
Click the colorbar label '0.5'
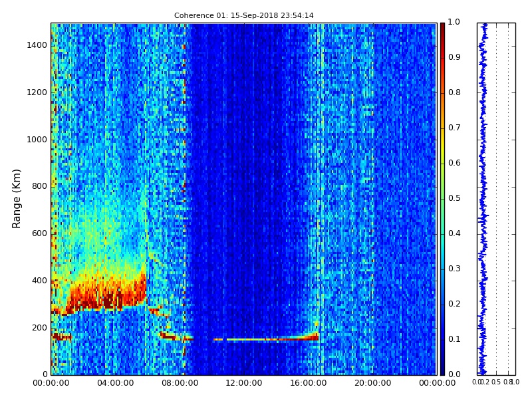(454, 198)
